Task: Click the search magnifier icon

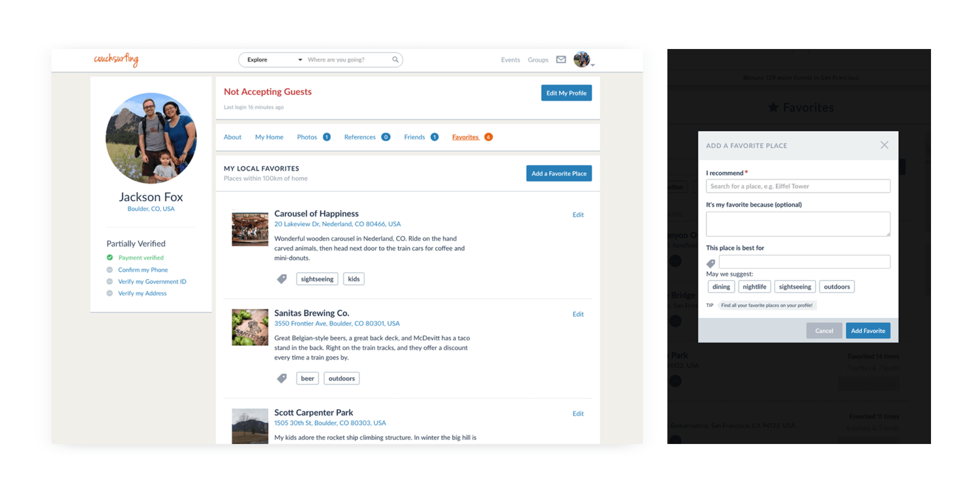Action: [395, 59]
